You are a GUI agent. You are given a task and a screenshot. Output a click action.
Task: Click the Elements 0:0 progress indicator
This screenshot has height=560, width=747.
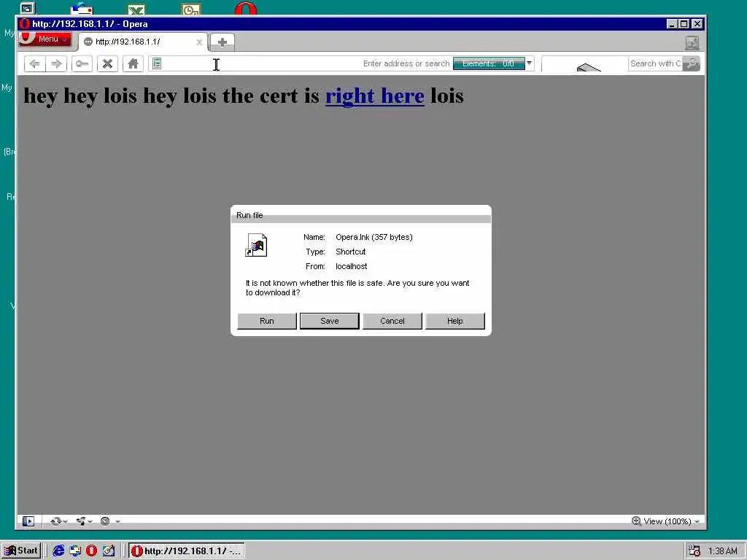(489, 63)
